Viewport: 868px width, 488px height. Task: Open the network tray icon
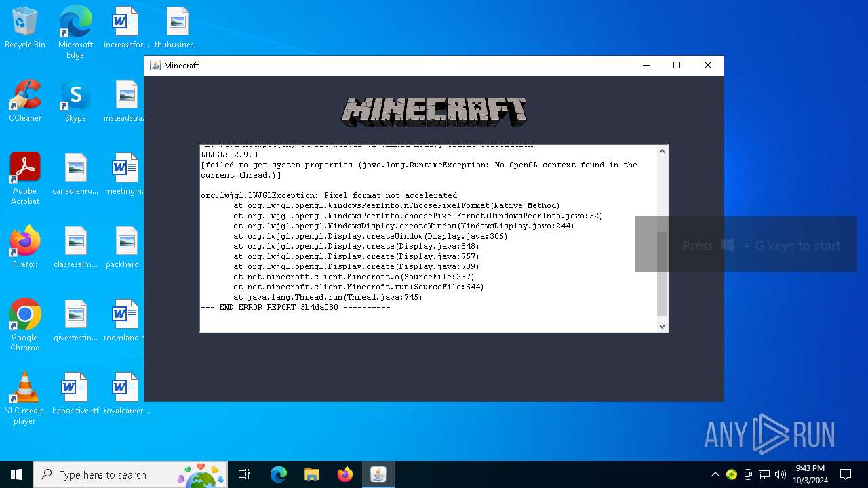(764, 474)
